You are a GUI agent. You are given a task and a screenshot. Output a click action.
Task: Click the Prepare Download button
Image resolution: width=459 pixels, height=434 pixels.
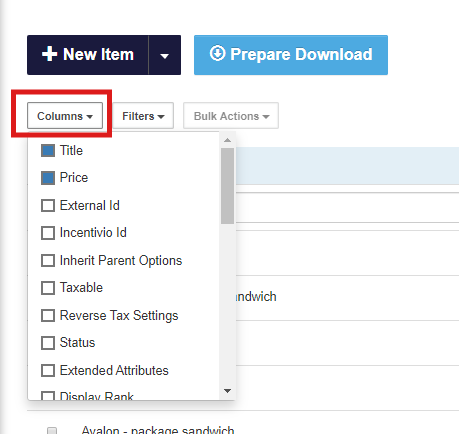[x=291, y=55]
